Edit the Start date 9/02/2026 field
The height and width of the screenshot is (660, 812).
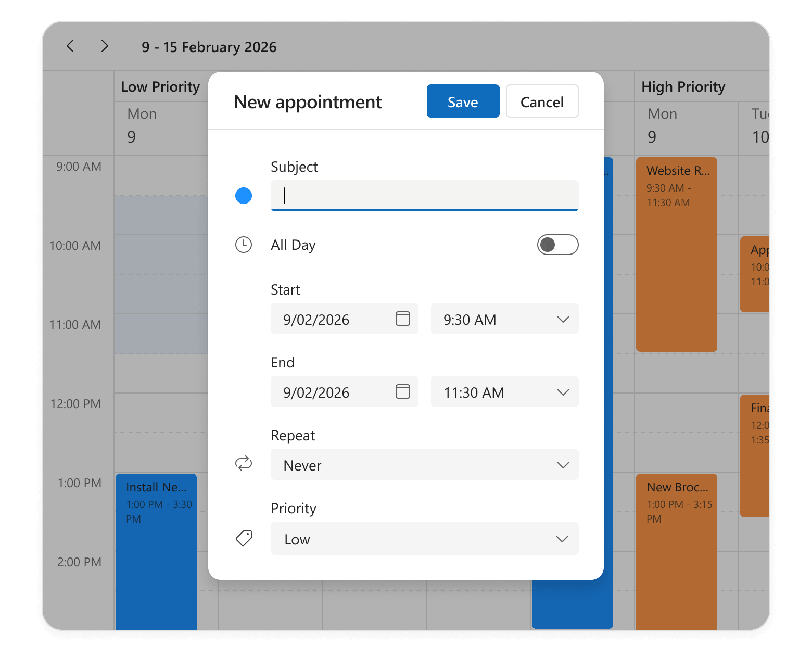click(345, 319)
